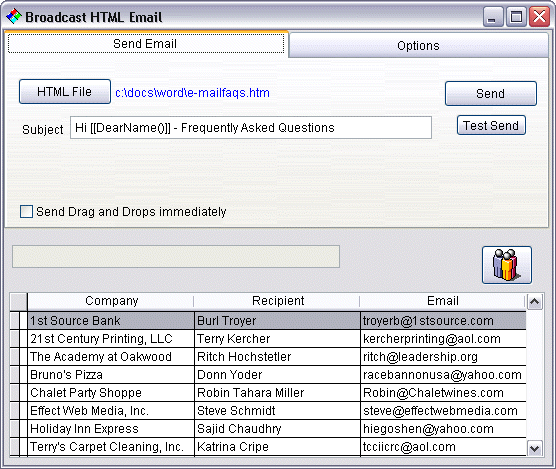This screenshot has height=469, width=556.
Task: Select the steve@effectwebmedia.com email cell
Action: 443,411
